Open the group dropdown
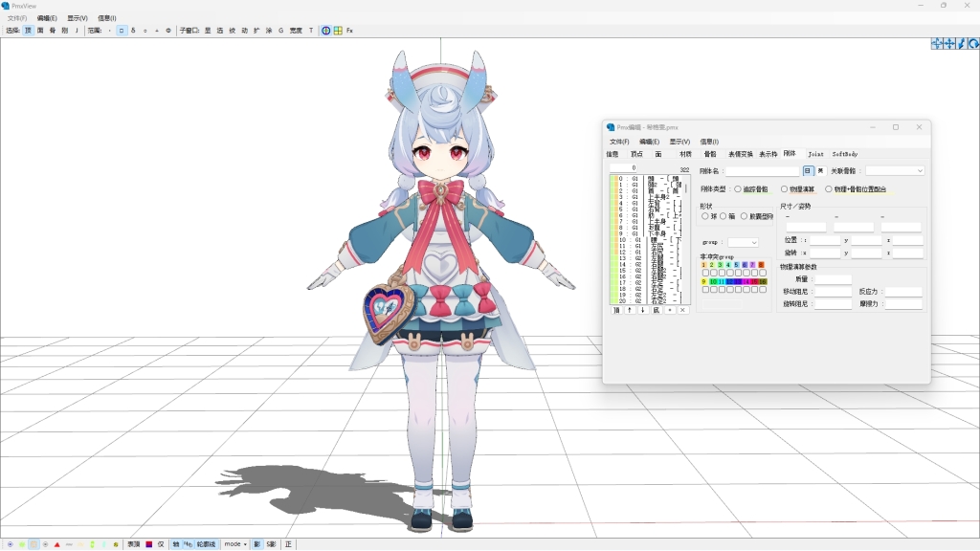Viewport: 980px width, 551px height. click(x=743, y=242)
